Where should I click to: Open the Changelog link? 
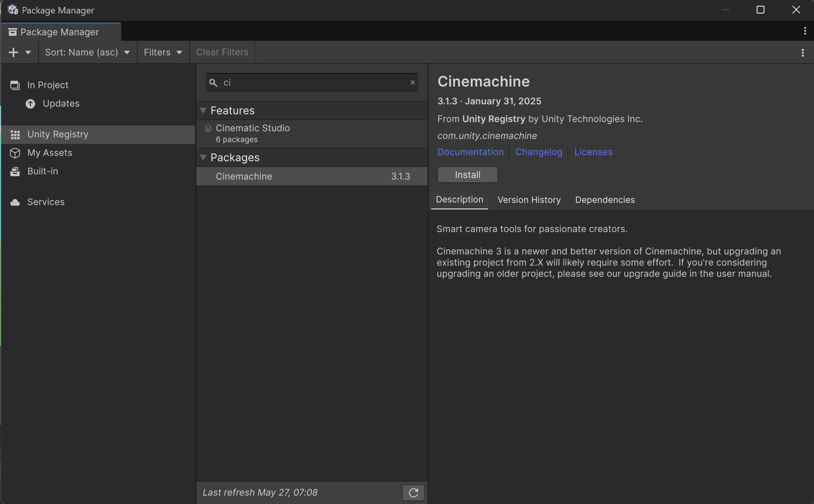(x=539, y=152)
